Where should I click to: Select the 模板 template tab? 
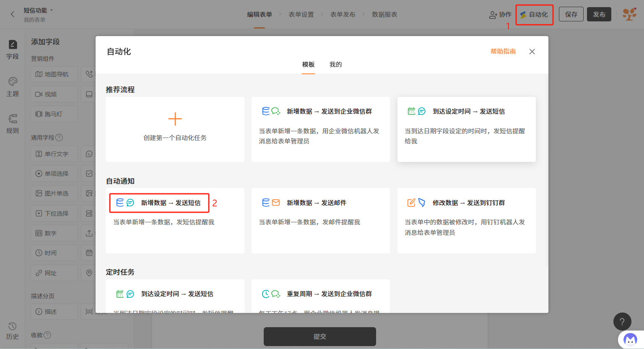pos(308,65)
